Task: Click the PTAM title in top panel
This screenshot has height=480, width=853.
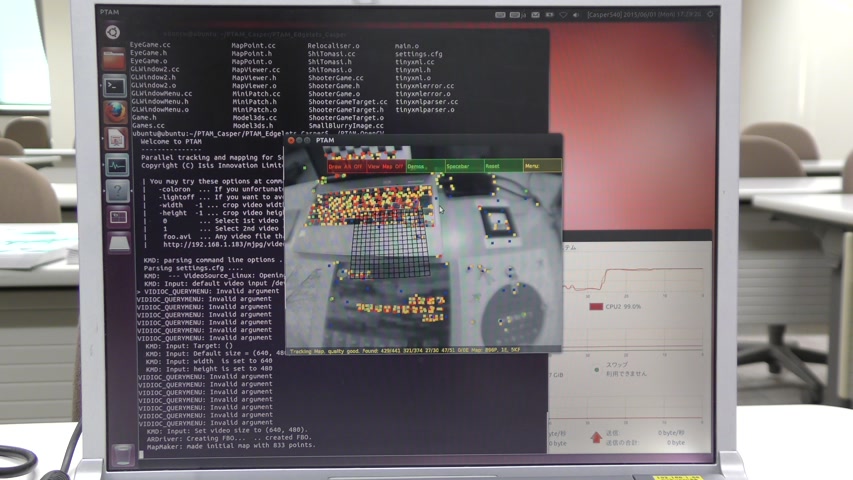Action: pos(109,11)
